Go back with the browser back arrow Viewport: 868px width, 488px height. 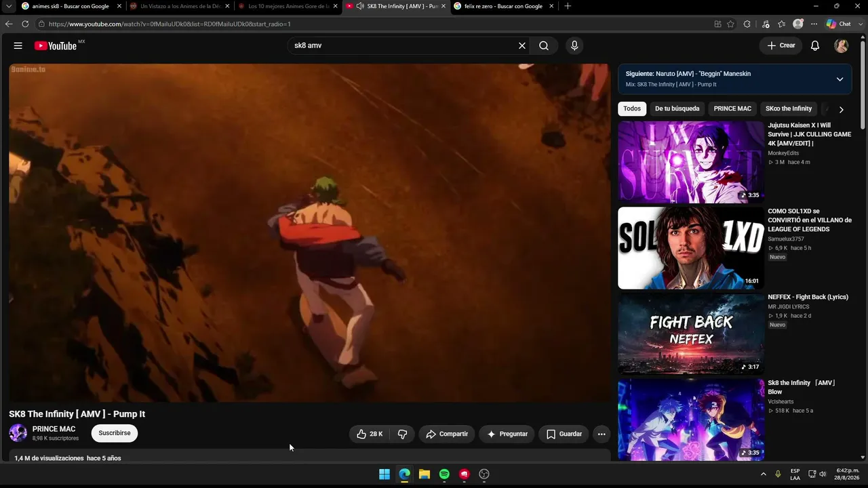9,24
